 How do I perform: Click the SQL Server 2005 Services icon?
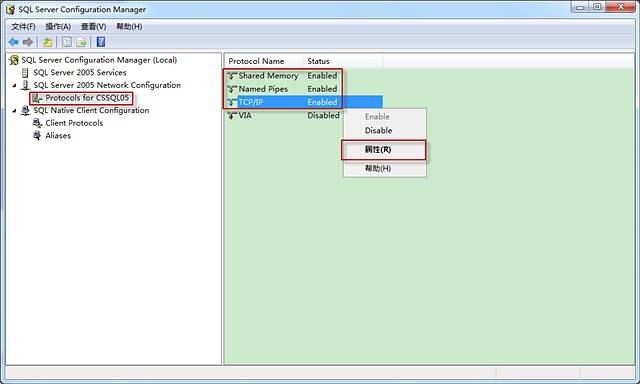(x=25, y=73)
